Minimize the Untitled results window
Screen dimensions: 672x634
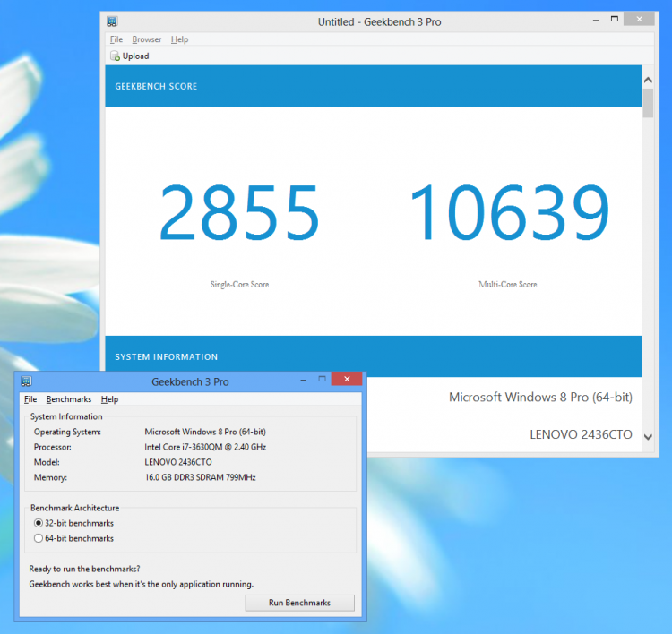(x=596, y=20)
